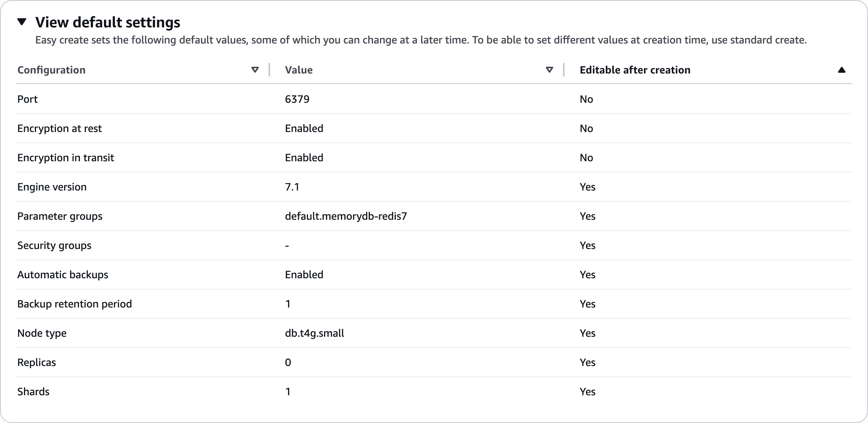Click the Editable after creation header
The height and width of the screenshot is (423, 868).
tap(635, 70)
